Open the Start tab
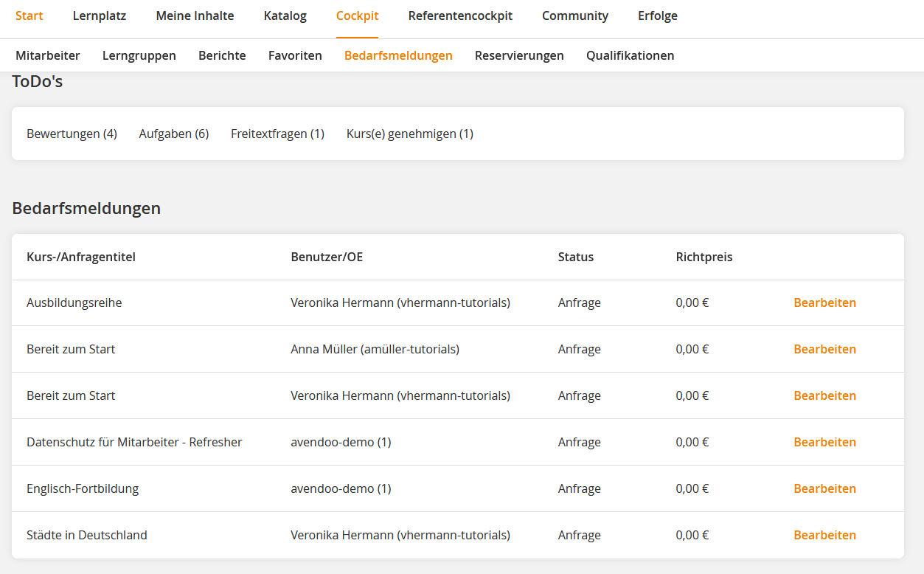 point(29,15)
